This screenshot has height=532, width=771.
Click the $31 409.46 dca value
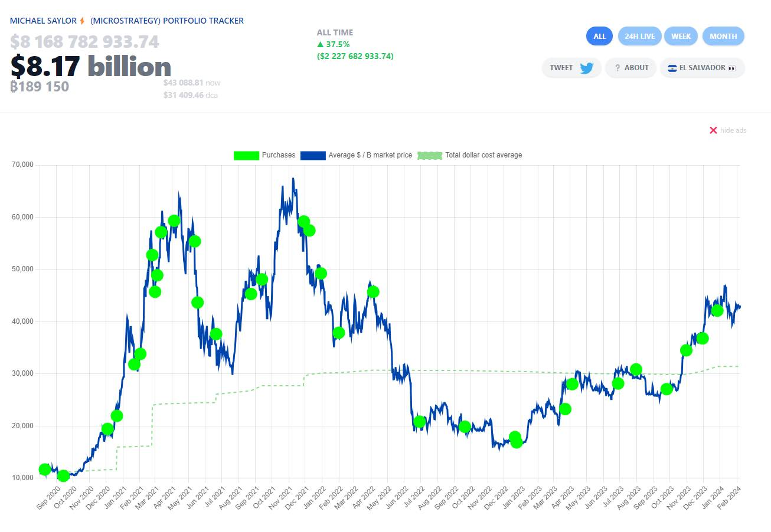pos(191,94)
